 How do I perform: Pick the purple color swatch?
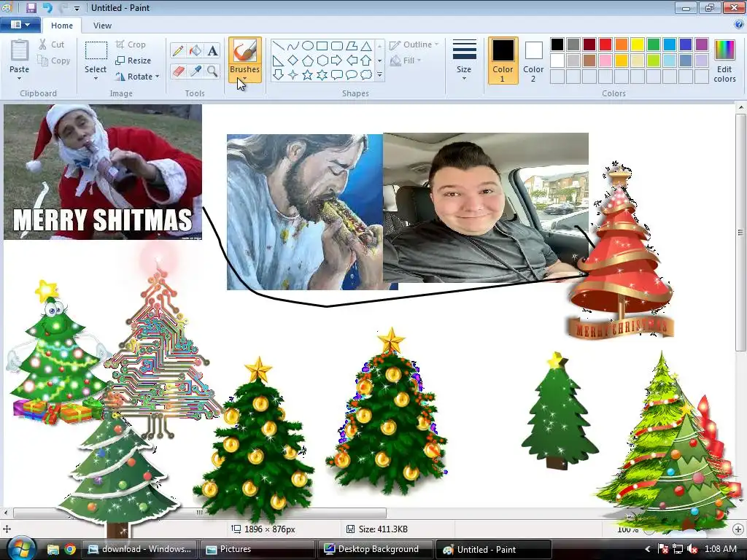click(701, 44)
